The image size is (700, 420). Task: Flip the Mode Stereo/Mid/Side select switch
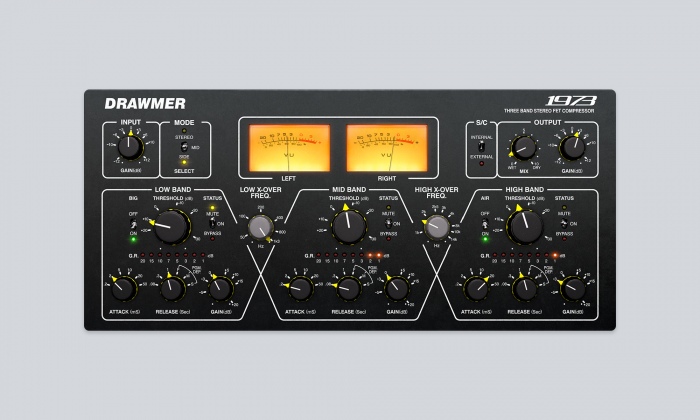pos(183,146)
